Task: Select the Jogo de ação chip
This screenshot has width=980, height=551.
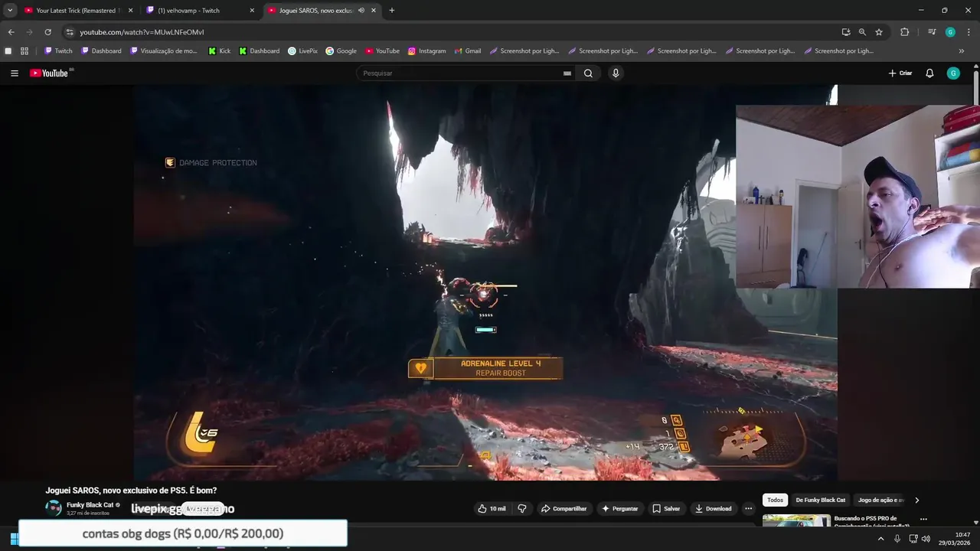Action: tap(880, 500)
